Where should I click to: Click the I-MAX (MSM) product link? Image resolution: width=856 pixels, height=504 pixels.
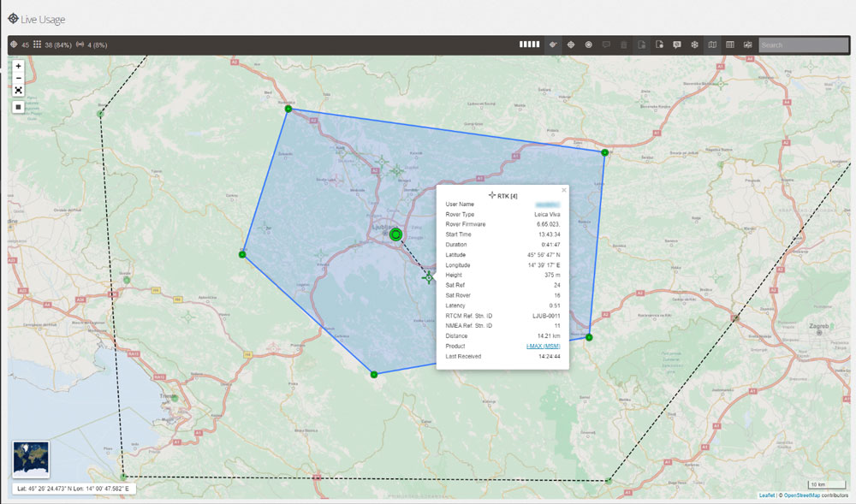(543, 346)
